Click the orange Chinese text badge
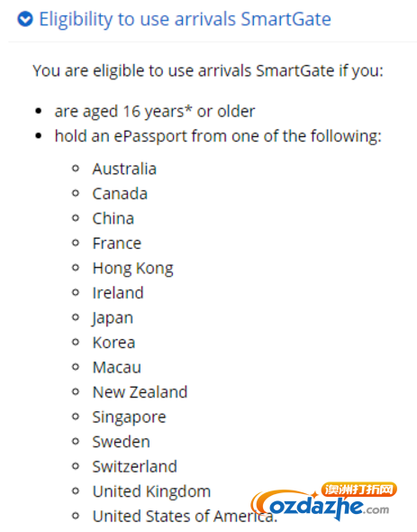The image size is (417, 532). point(358,490)
